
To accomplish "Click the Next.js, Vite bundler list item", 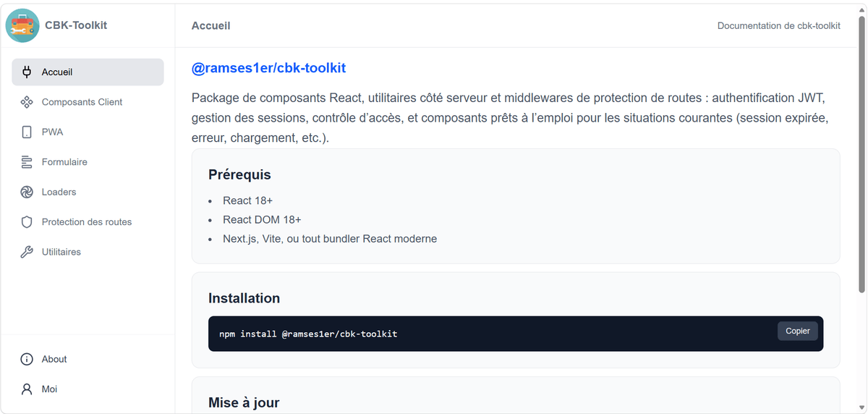I will 330,238.
